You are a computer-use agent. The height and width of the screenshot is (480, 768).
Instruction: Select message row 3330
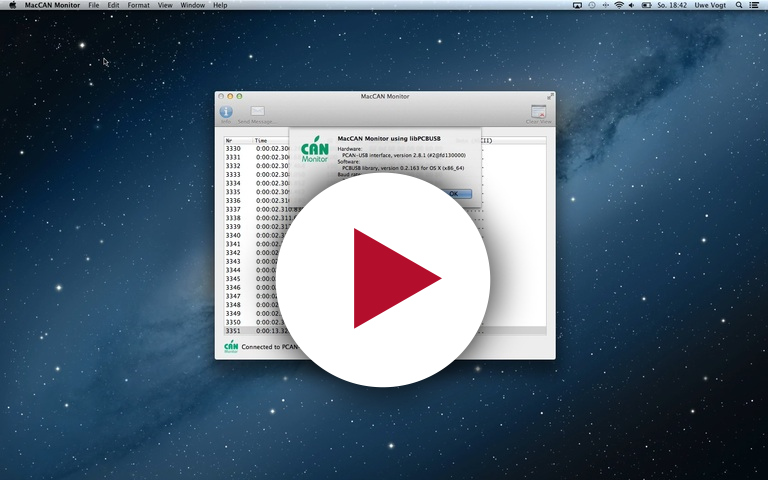tap(385, 148)
